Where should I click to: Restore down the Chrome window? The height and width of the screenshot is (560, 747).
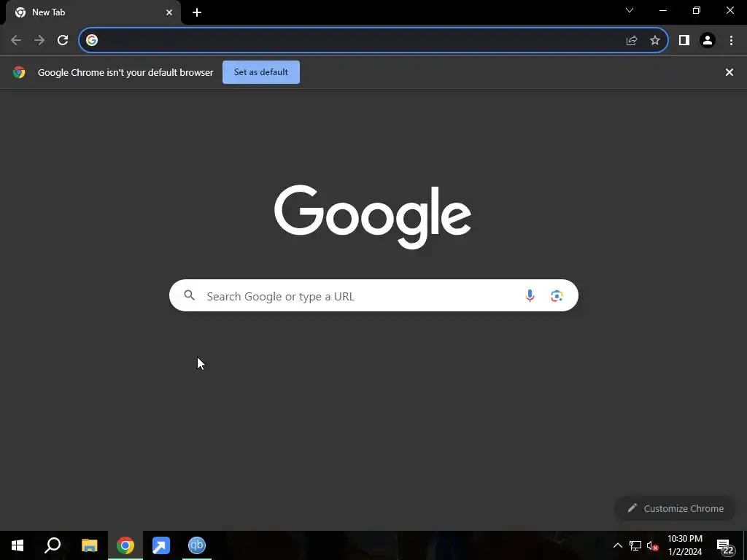pos(697,10)
